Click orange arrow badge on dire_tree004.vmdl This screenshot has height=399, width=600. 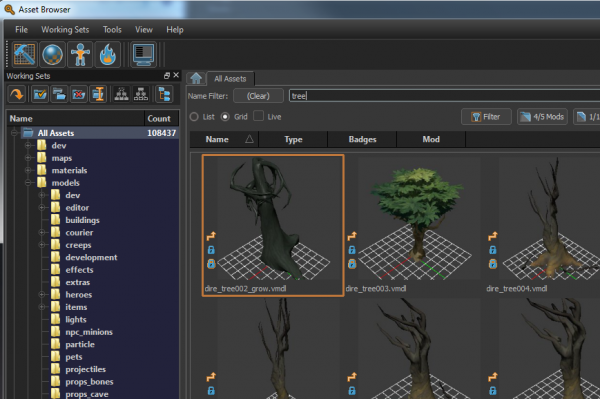point(493,236)
